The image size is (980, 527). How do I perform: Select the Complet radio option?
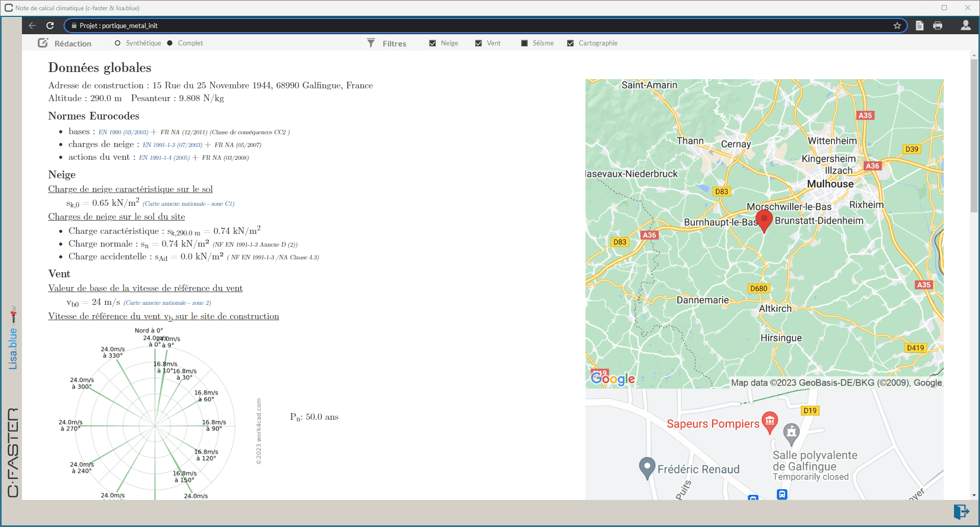click(x=170, y=43)
